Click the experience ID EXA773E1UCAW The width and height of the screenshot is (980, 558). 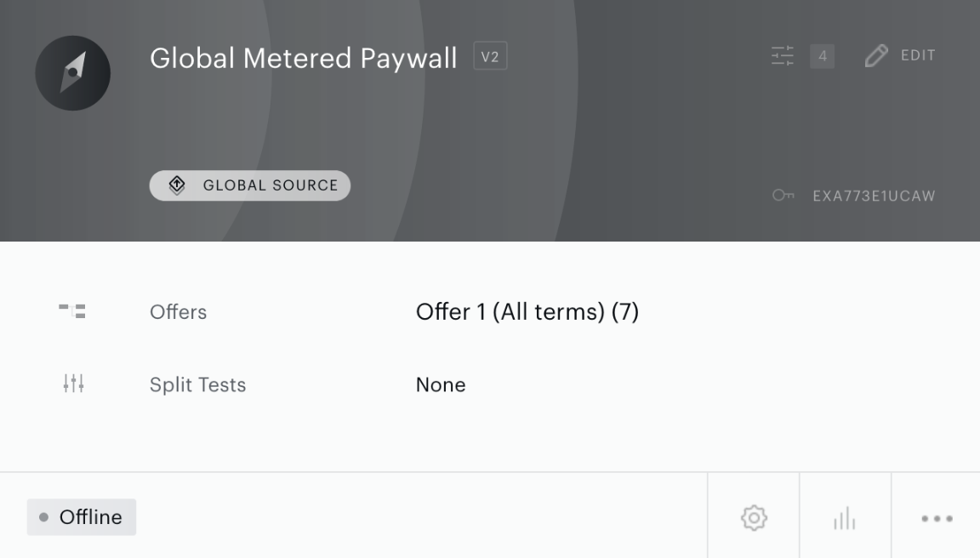pyautogui.click(x=874, y=196)
